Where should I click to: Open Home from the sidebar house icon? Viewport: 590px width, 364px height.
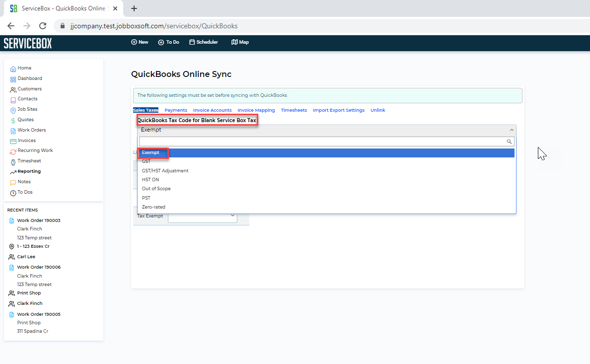point(13,69)
